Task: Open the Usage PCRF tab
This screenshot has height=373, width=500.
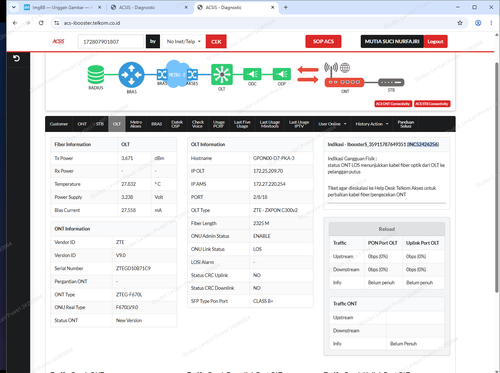Action: pos(219,124)
